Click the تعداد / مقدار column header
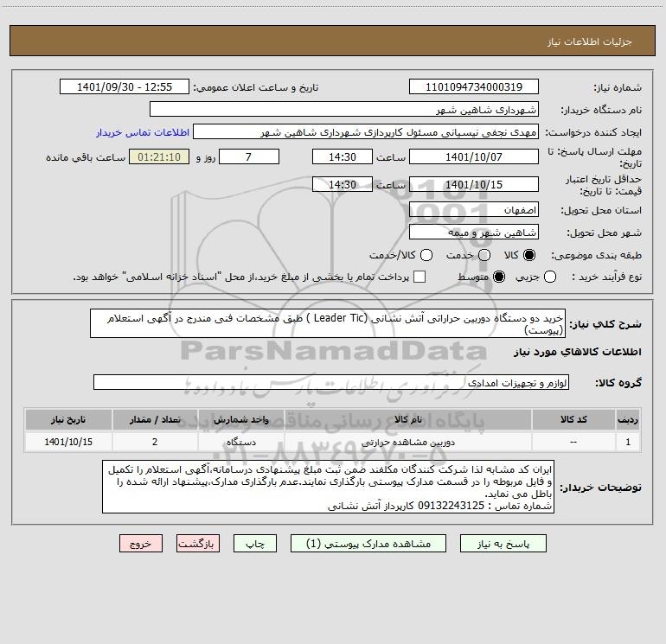Viewport: 666px width, 644px height. pyautogui.click(x=155, y=419)
